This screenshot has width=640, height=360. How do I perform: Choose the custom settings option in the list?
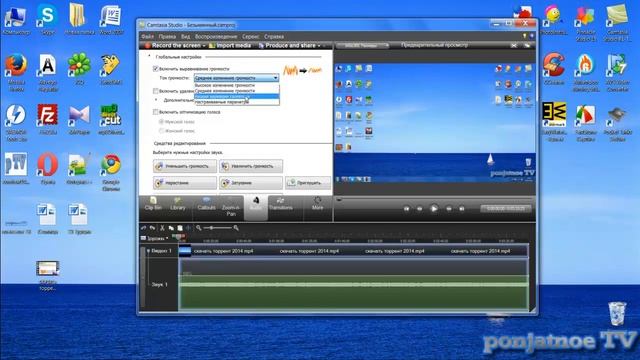point(237,102)
